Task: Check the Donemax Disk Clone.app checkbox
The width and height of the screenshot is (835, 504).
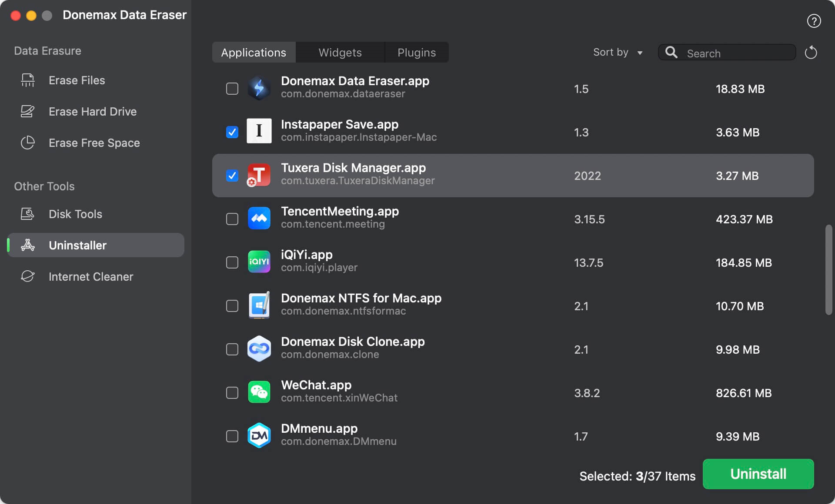Action: (x=232, y=349)
